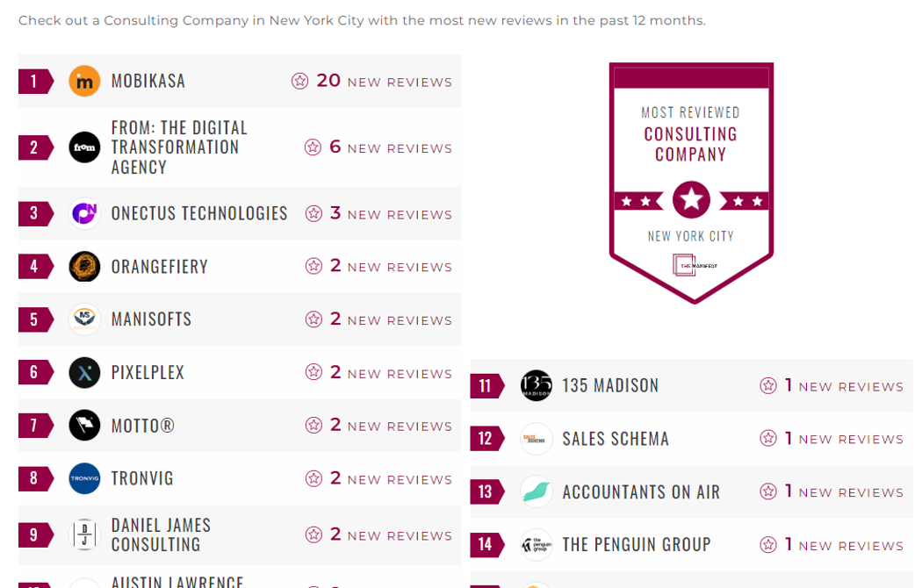The width and height of the screenshot is (922, 588).
Task: Click the Mobikasa orange logo icon
Action: [85, 82]
